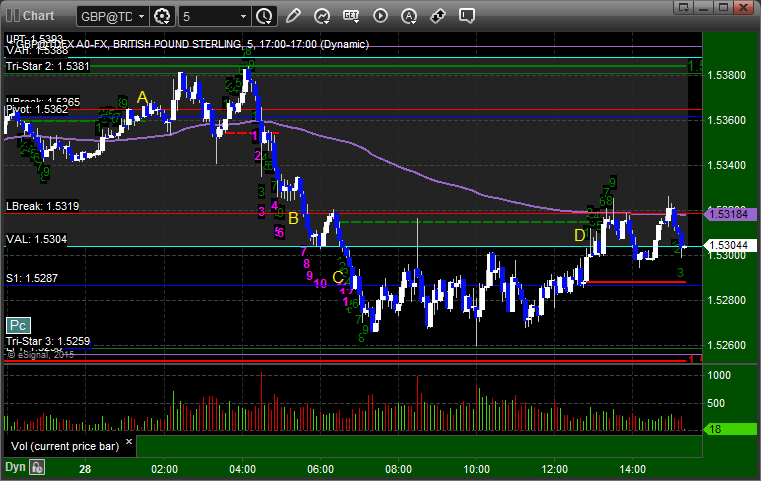Open the chart comments speech-bubble icon
This screenshot has height=481, width=761.
click(467, 16)
